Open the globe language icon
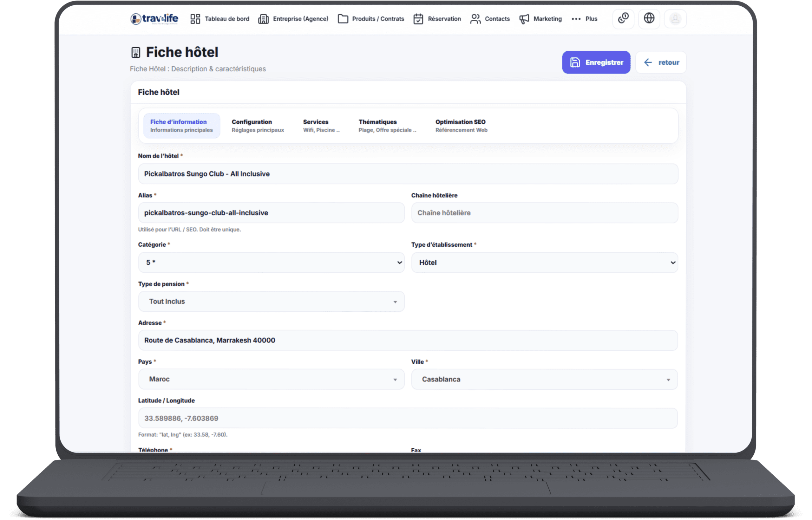 tap(649, 18)
